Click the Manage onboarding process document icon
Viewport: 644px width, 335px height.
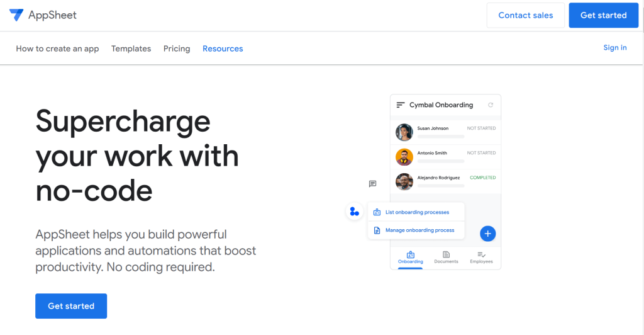tap(377, 230)
